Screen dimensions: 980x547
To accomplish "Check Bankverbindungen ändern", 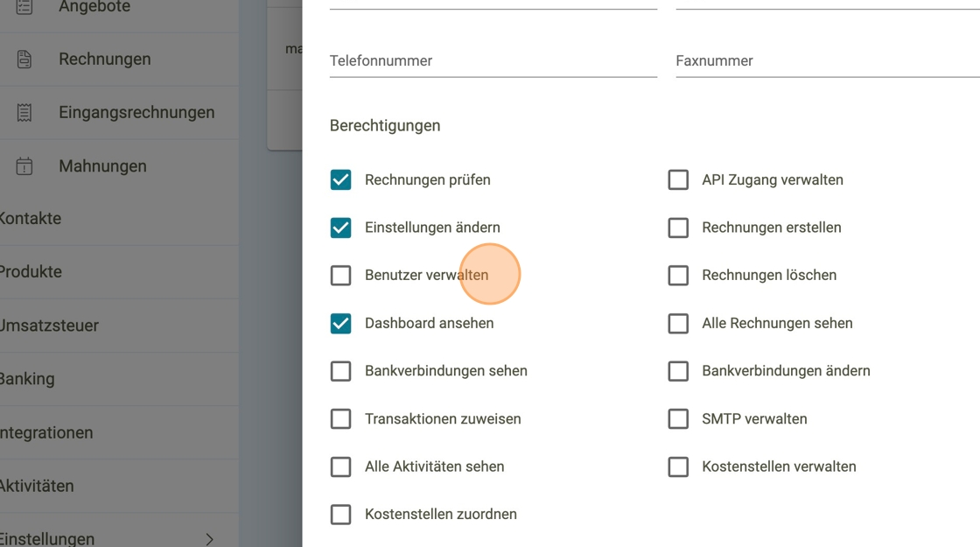I will 678,371.
